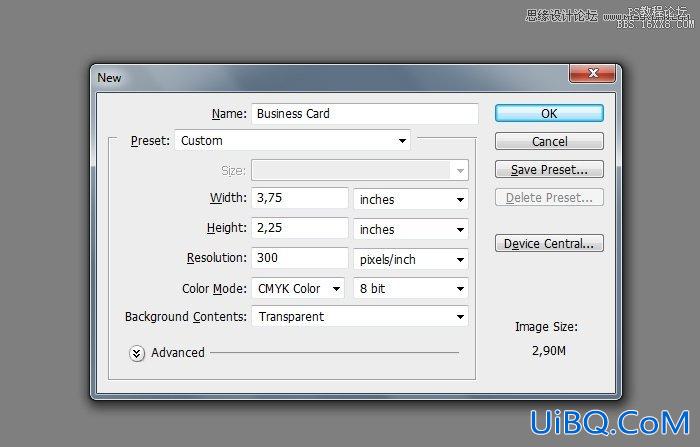Image resolution: width=700 pixels, height=447 pixels.
Task: Click the Background Contents label
Action: [186, 317]
